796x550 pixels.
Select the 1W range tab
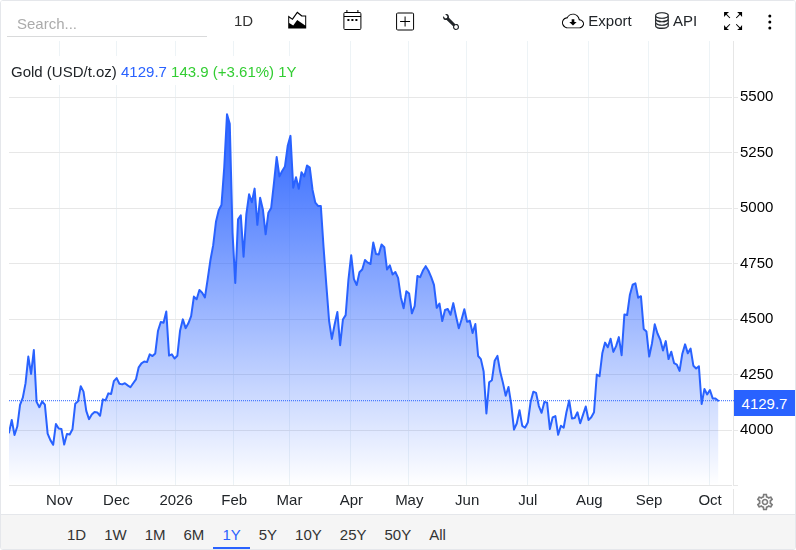115,535
